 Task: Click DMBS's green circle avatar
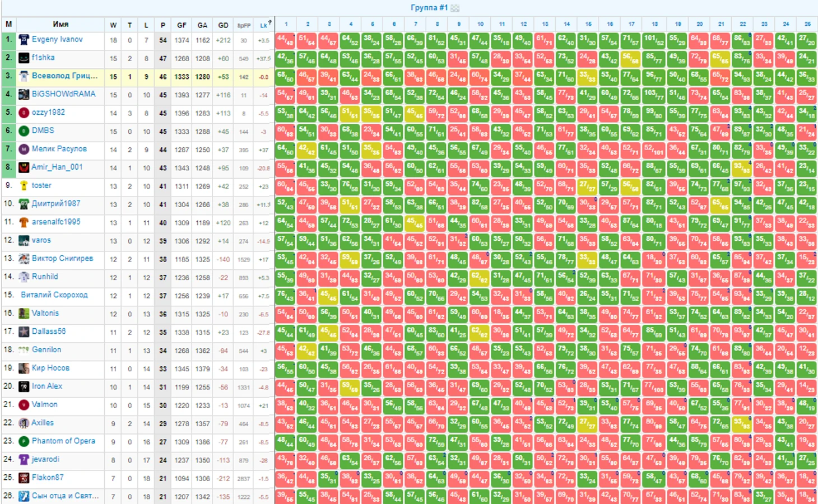[x=24, y=131]
